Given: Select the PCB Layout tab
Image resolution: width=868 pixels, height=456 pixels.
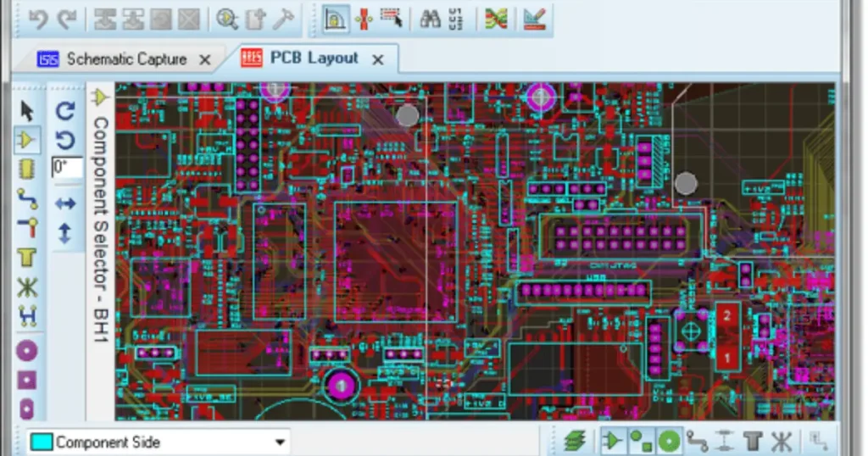Looking at the screenshot, I should 314,58.
